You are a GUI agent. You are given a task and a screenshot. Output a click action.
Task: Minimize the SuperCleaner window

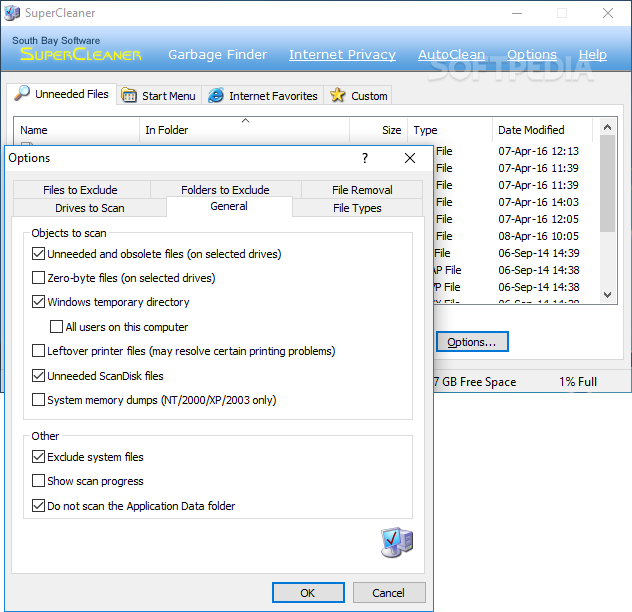pos(517,13)
